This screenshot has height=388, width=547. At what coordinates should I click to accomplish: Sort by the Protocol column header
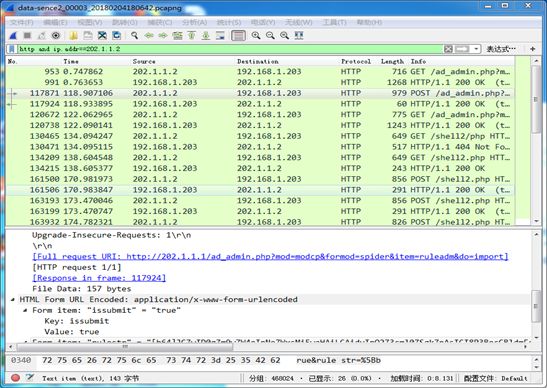tap(356, 61)
